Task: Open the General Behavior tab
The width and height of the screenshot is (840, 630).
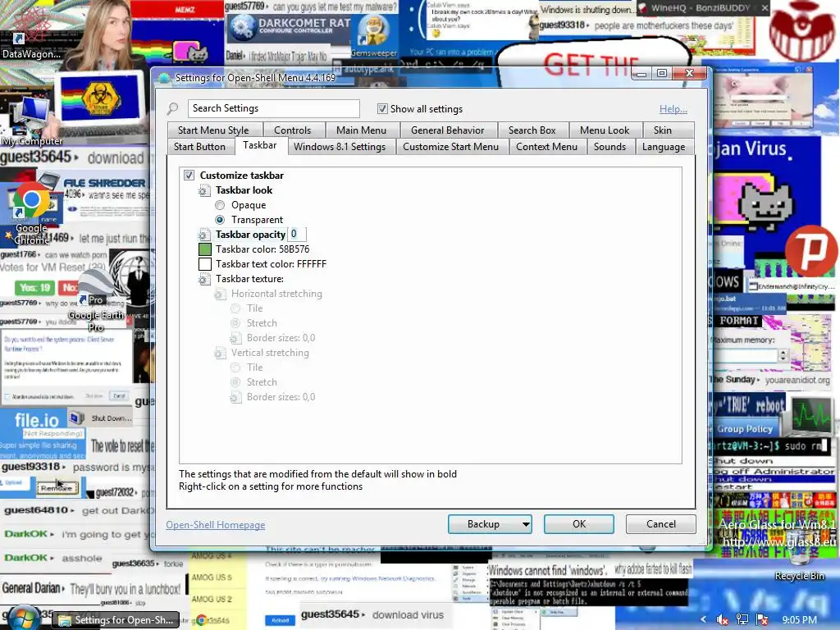Action: tap(447, 130)
